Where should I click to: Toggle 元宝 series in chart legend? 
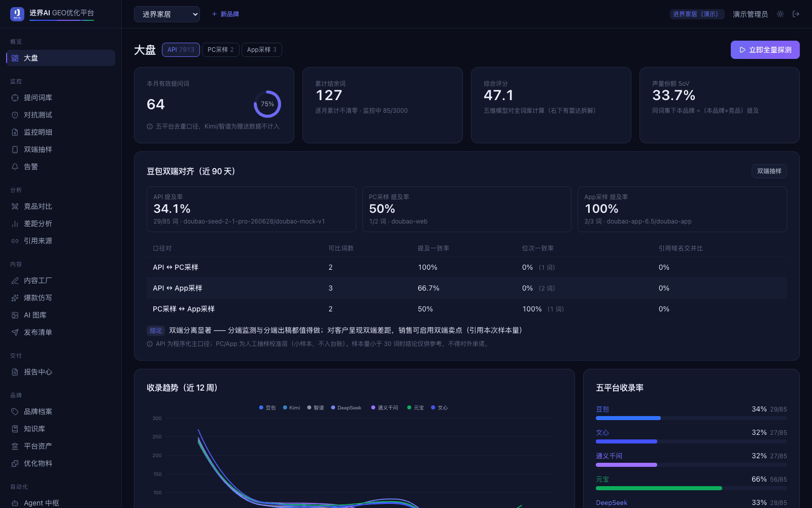point(416,407)
